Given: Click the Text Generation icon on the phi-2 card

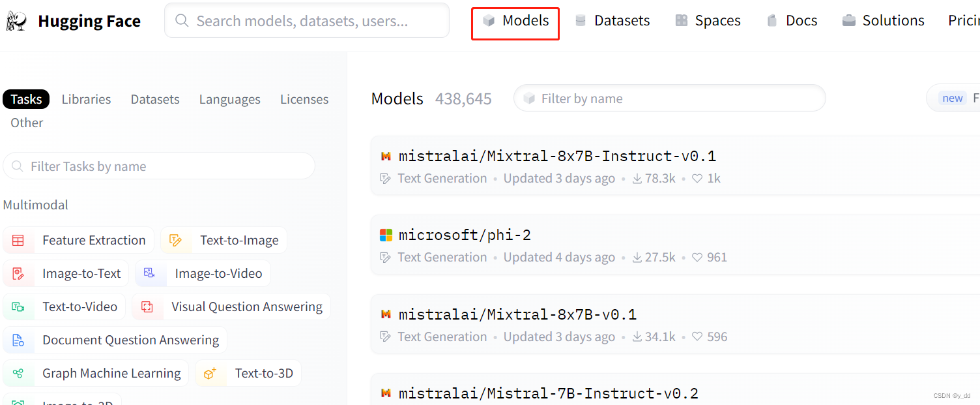Looking at the screenshot, I should pos(386,258).
